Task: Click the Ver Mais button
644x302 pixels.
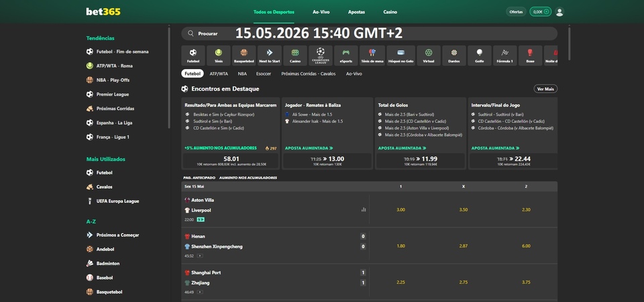Action: pos(545,89)
